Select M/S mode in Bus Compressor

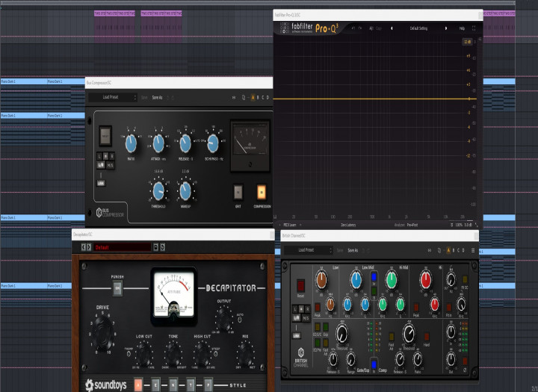(x=110, y=165)
